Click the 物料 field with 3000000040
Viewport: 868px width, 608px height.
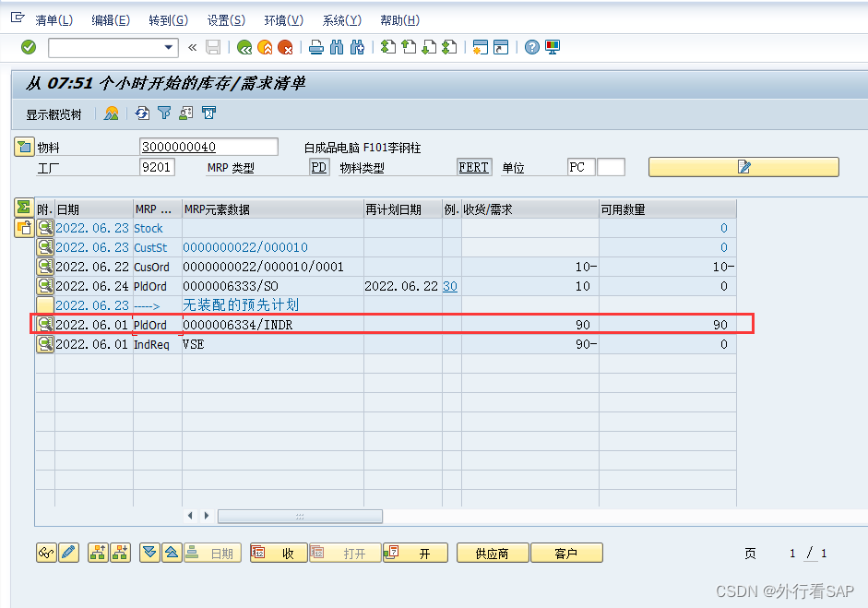click(208, 147)
